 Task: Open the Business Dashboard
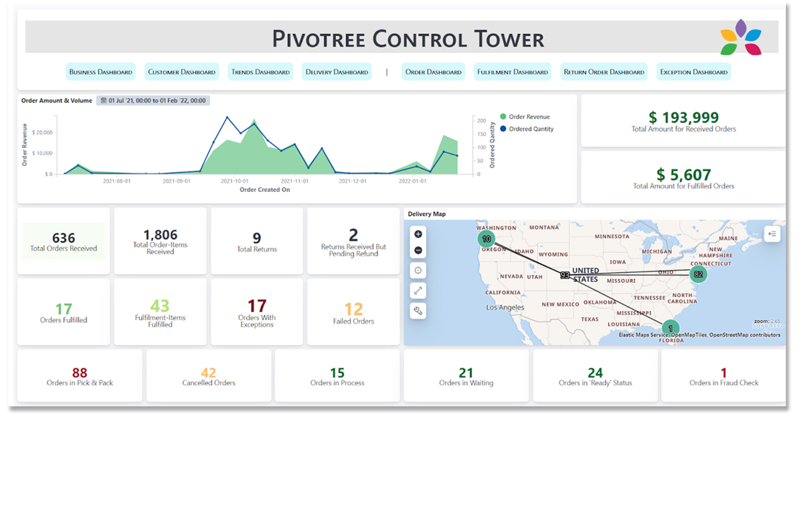click(101, 72)
